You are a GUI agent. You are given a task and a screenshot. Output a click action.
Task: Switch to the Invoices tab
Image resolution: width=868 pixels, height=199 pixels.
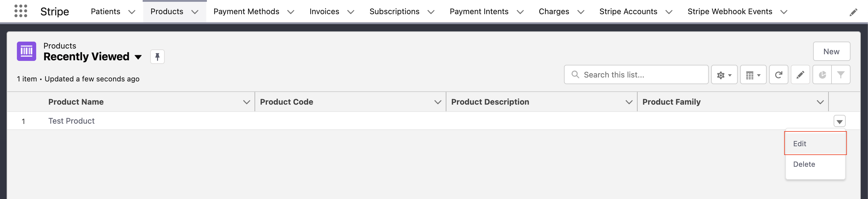(324, 12)
